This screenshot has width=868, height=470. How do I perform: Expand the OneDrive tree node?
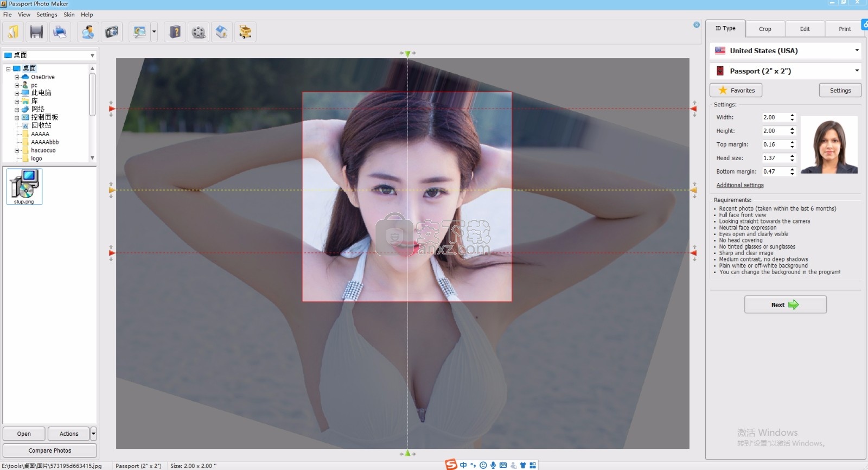tap(17, 77)
